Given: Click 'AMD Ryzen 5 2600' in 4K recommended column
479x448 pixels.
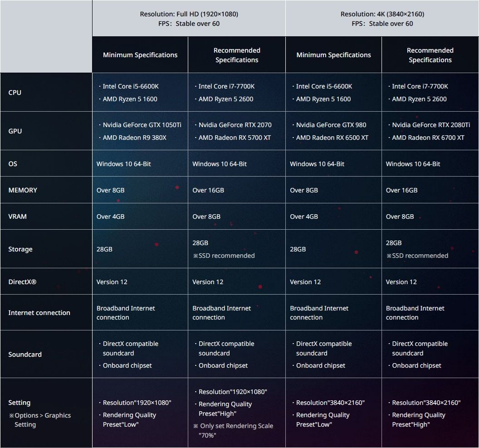Looking at the screenshot, I should coord(419,99).
